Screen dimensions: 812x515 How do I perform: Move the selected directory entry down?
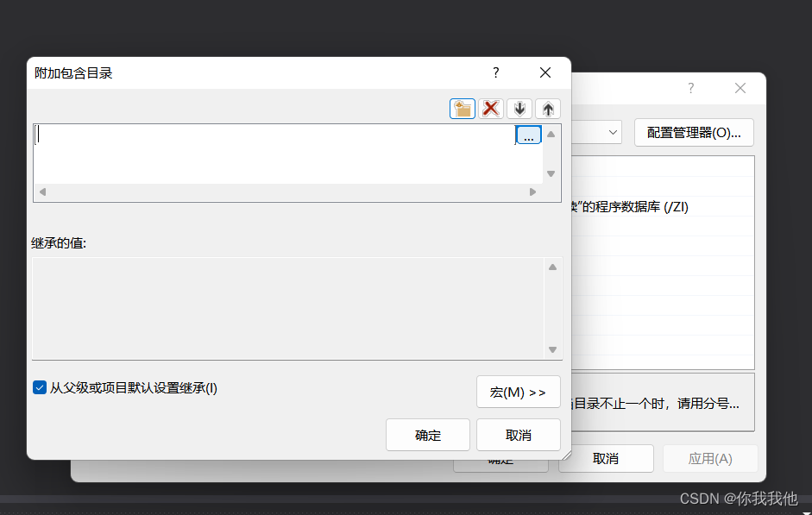tap(519, 109)
